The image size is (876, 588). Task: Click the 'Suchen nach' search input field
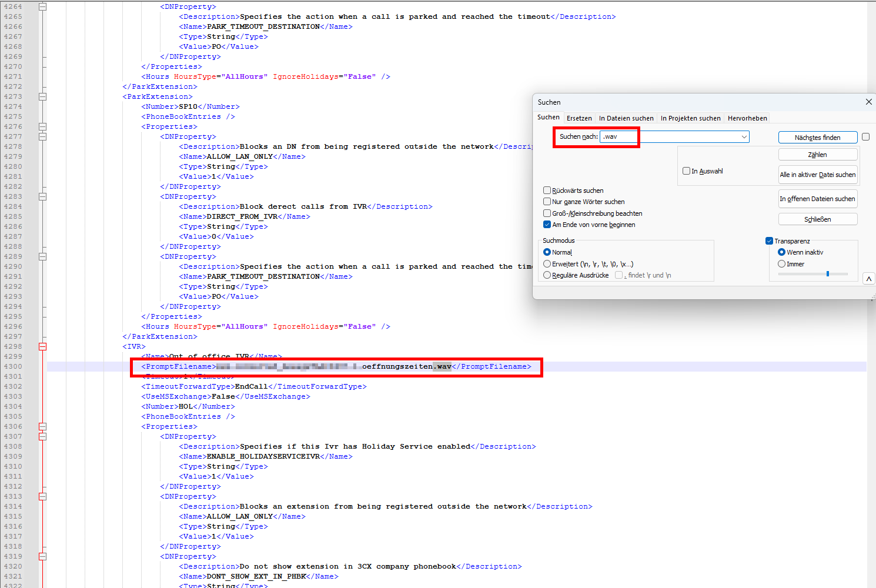tap(674, 137)
